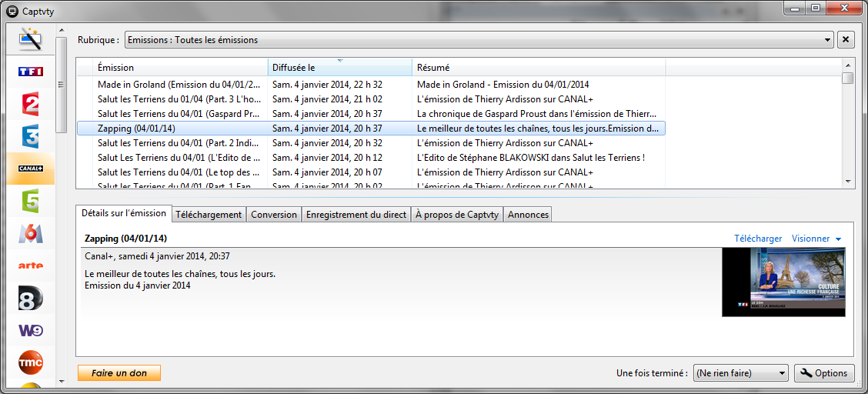
Task: Clear the Rubrique selection with X button
Action: point(846,40)
